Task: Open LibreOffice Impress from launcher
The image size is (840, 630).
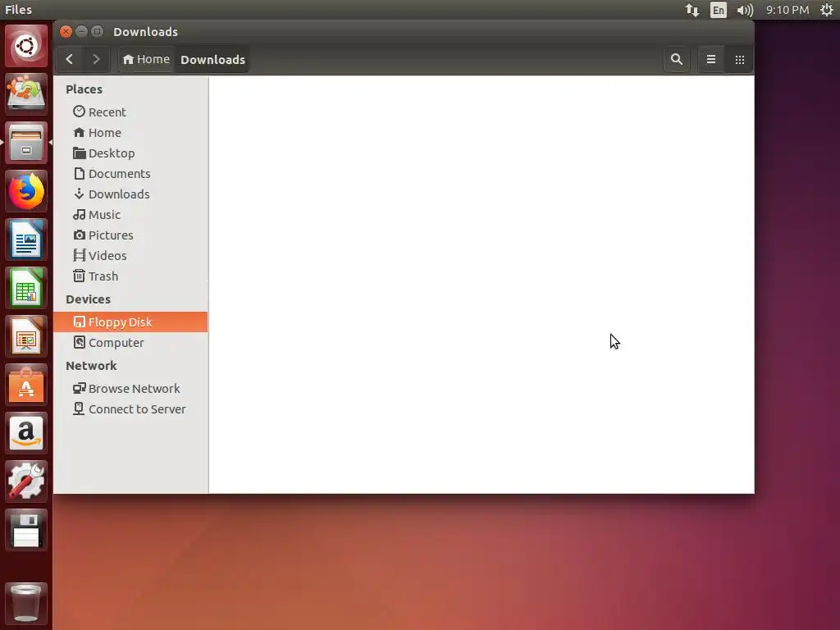Action: click(26, 336)
